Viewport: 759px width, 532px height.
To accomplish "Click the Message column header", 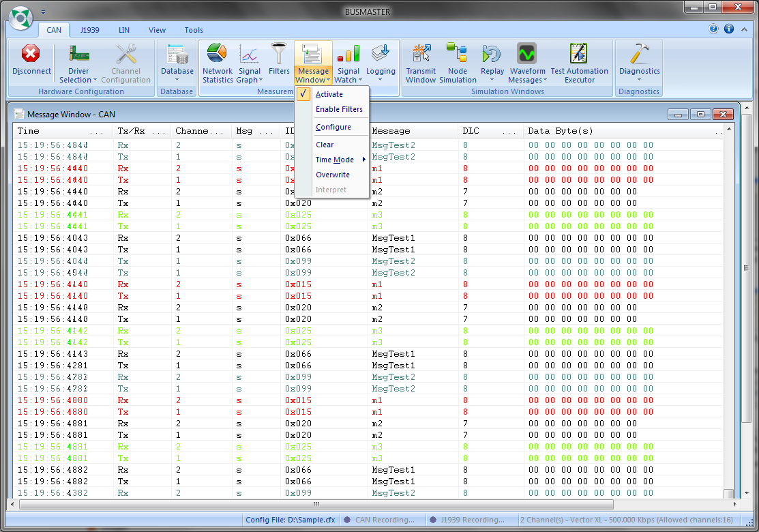I will click(x=413, y=131).
